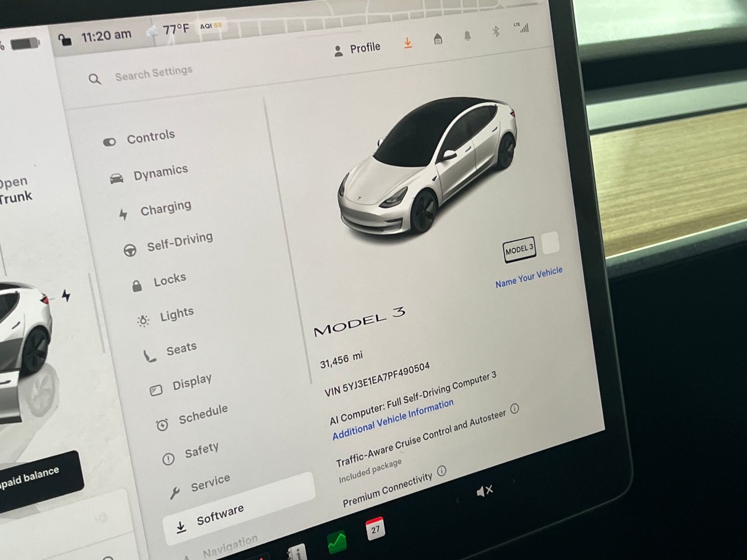Click the MODEL 3 badge button

click(519, 250)
